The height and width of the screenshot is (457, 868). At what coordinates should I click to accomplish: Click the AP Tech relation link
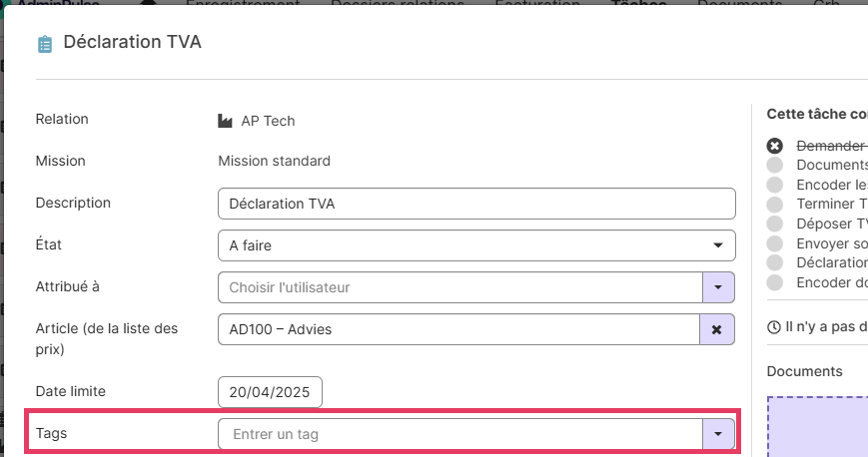tap(268, 121)
